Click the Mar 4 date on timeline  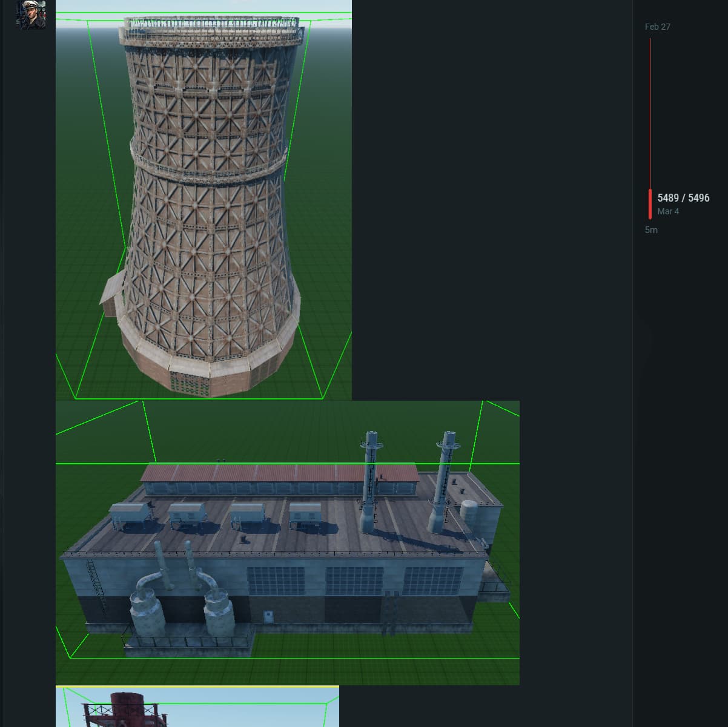click(x=668, y=211)
